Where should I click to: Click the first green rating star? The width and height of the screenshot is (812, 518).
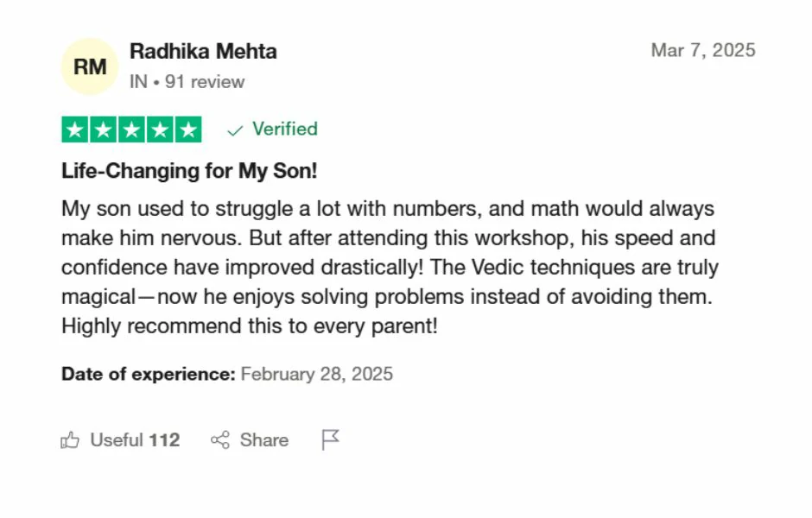point(76,129)
